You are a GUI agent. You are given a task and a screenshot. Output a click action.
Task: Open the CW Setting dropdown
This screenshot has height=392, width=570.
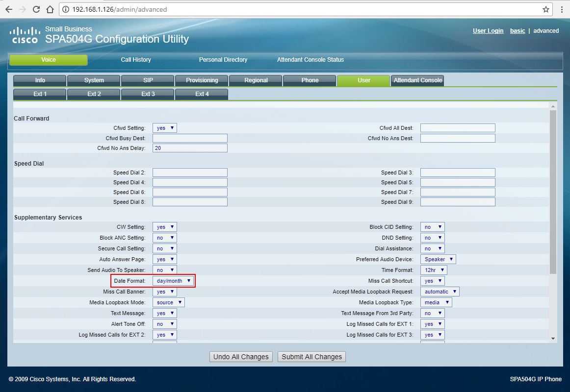click(x=165, y=227)
